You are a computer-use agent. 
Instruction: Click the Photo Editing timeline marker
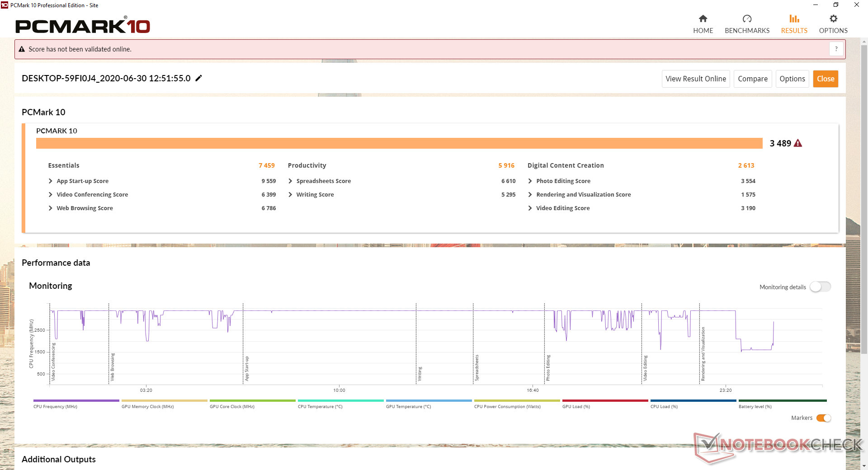pyautogui.click(x=548, y=368)
